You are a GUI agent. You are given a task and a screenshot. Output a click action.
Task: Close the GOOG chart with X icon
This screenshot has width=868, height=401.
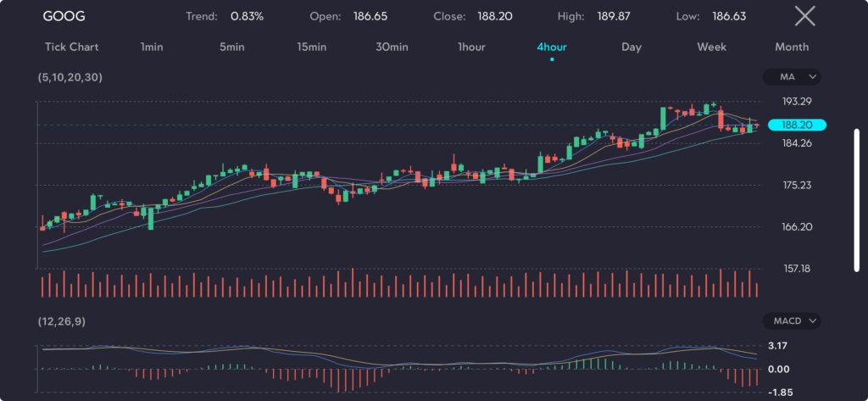tap(804, 16)
